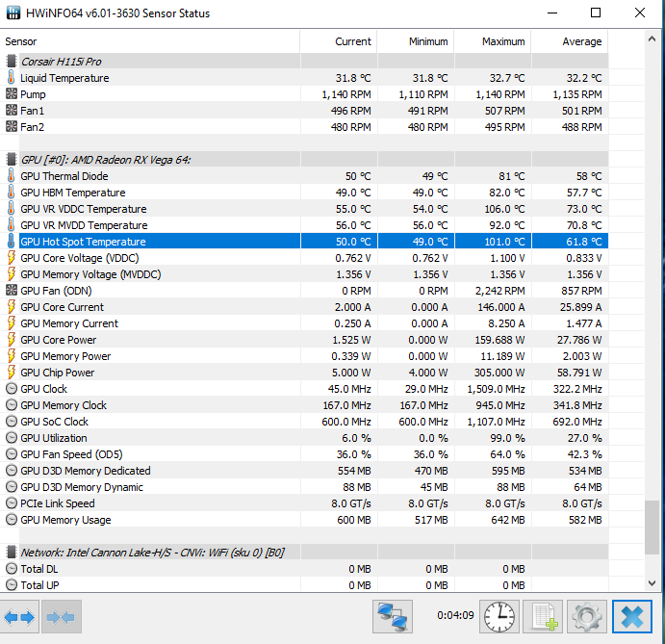Image resolution: width=665 pixels, height=644 pixels.
Task: Reset the clock timer icon button
Action: pos(499,616)
